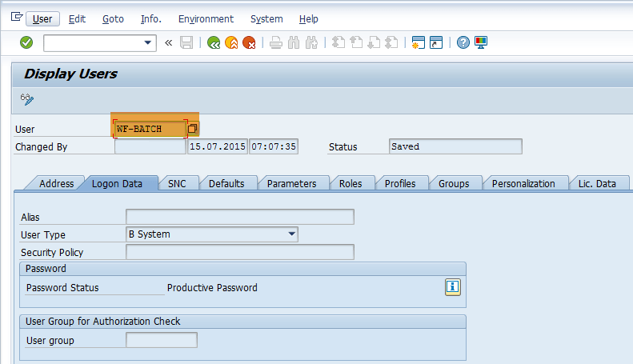Click the Next Page icon

tap(374, 42)
